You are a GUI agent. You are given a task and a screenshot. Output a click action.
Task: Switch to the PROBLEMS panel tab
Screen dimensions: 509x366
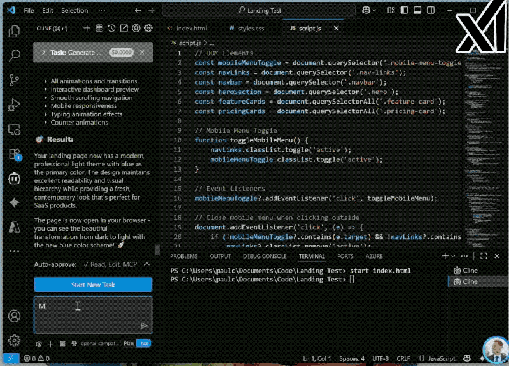(184, 256)
